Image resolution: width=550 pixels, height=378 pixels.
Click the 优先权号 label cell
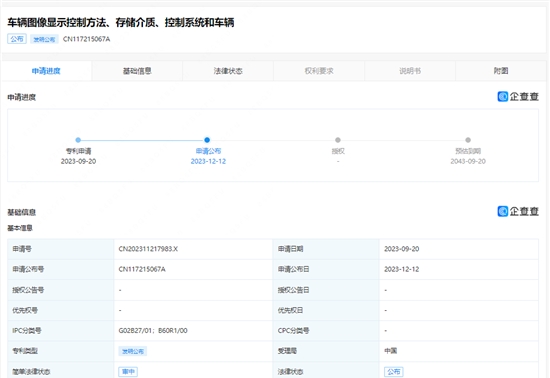61,310
